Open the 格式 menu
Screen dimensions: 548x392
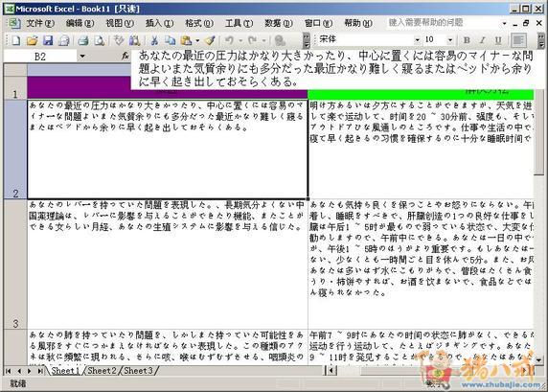(x=199, y=23)
